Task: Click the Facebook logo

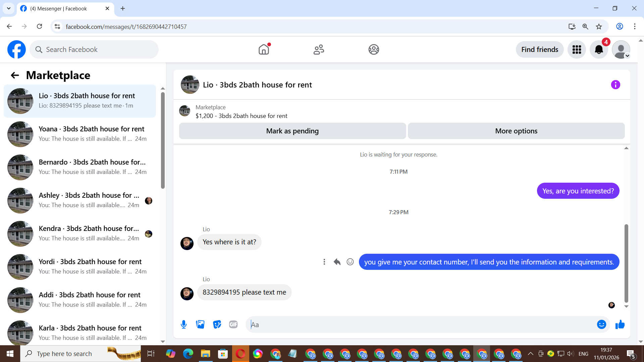Action: pos(16,50)
